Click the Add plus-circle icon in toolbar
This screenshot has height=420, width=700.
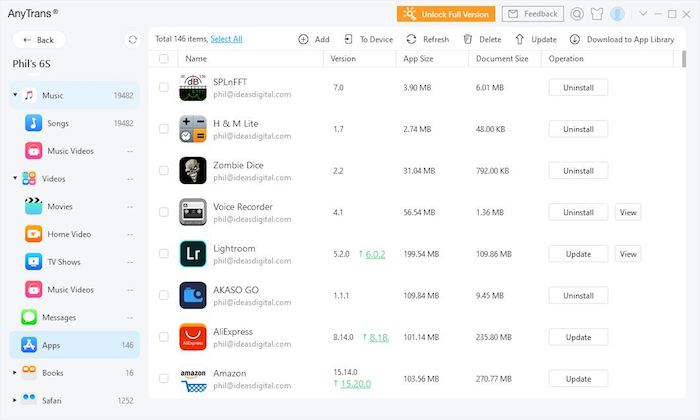coord(303,39)
